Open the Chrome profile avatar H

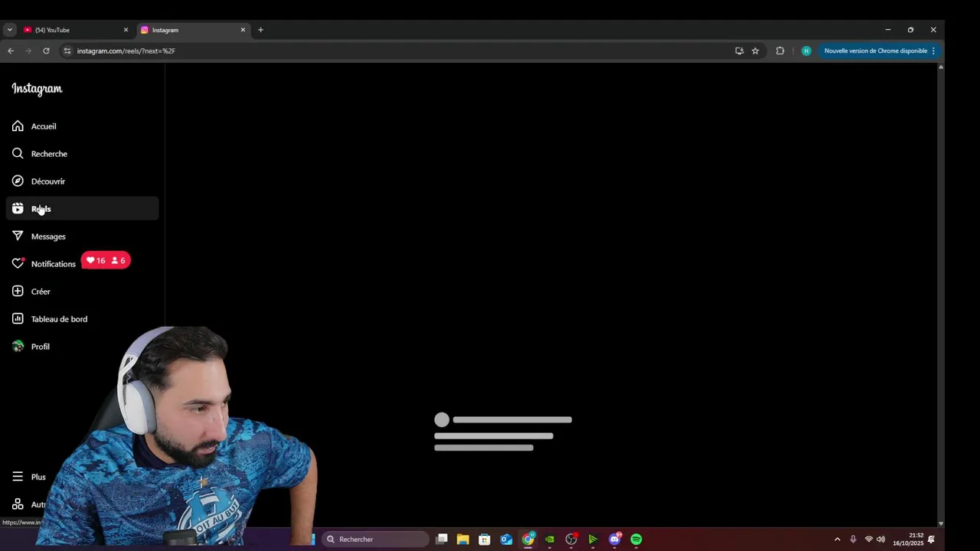[x=806, y=51]
